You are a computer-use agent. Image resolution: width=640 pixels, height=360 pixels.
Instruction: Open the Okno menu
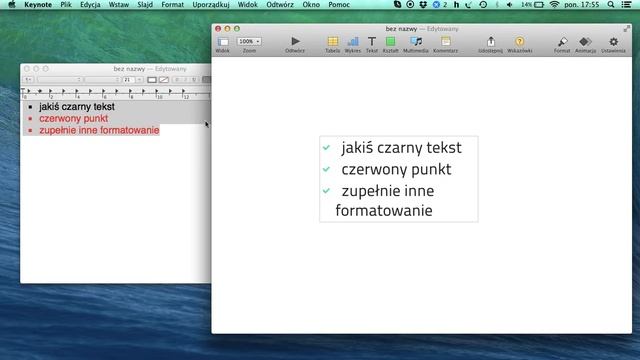[311, 4]
